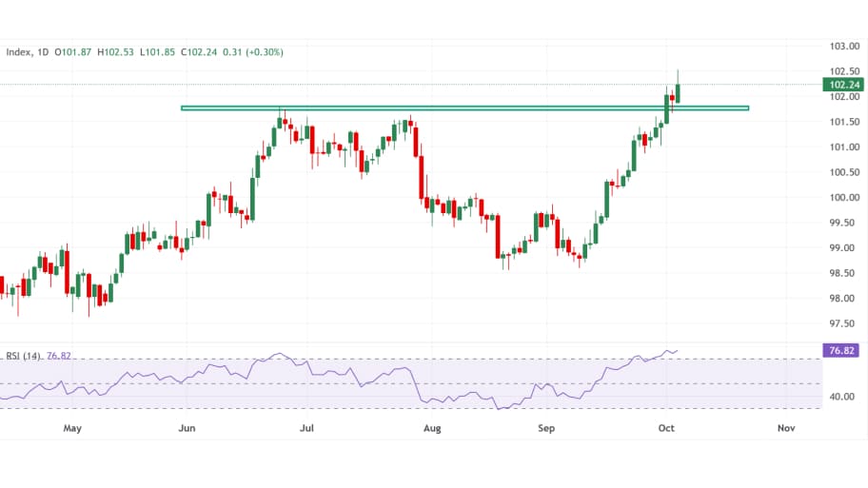
Task: Click the 99.50 price axis label
Action: click(x=844, y=223)
